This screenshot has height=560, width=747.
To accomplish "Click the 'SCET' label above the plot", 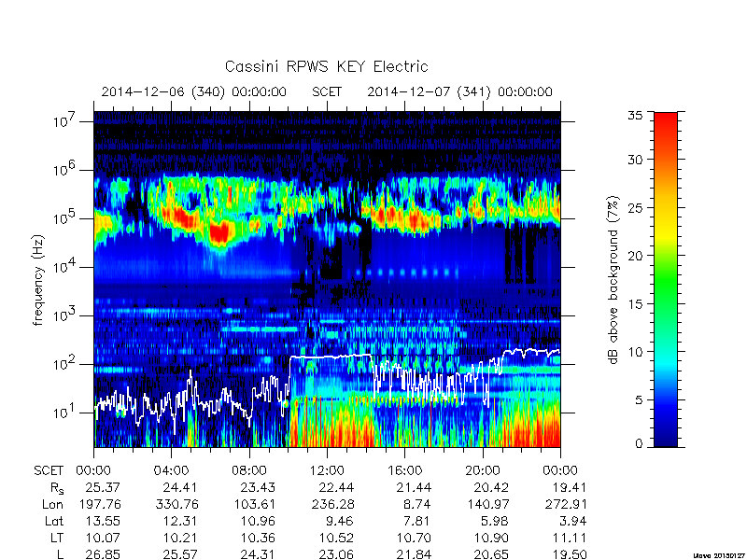I will 327,91.
